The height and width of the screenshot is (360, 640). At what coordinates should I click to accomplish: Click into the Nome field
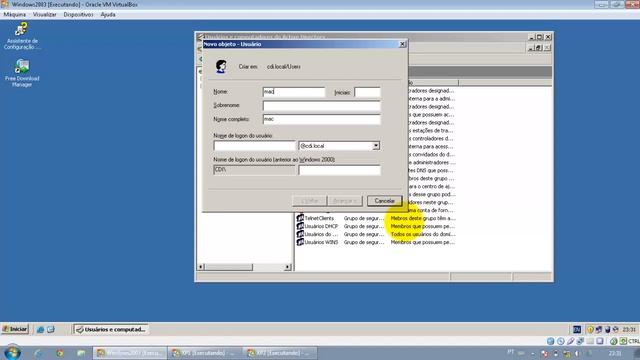[x=294, y=92]
